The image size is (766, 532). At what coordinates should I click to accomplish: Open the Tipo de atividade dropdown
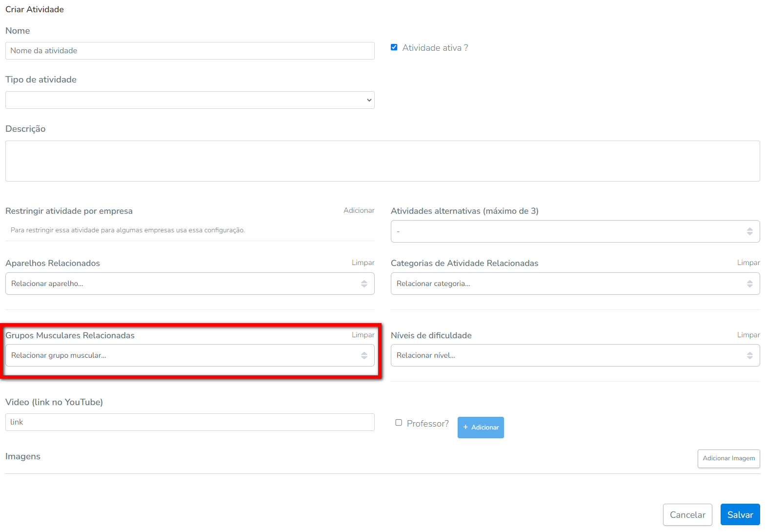click(x=190, y=100)
